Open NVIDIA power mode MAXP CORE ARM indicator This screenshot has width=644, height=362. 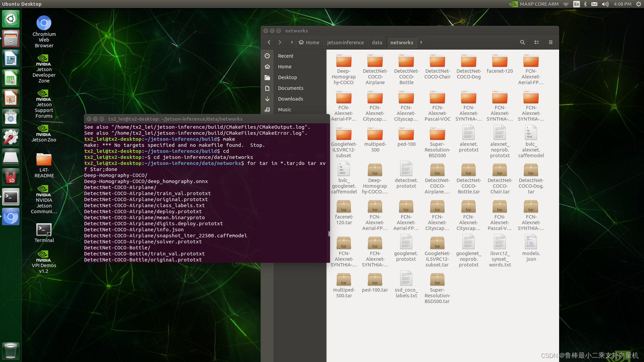534,4
